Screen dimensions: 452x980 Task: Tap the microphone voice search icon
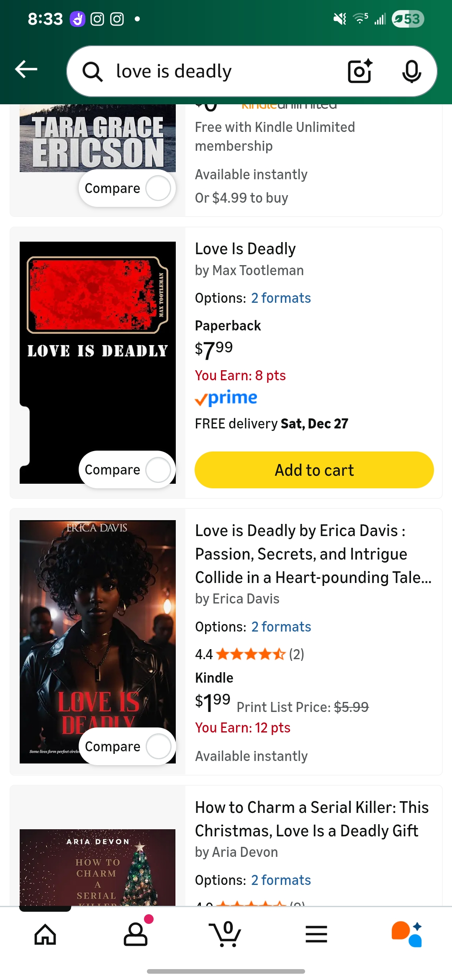411,71
